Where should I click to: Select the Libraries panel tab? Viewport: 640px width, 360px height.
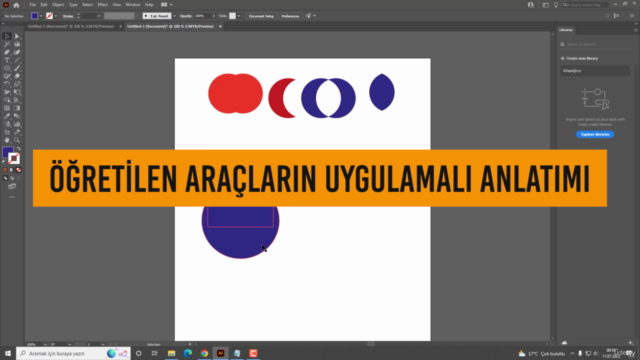click(x=566, y=30)
